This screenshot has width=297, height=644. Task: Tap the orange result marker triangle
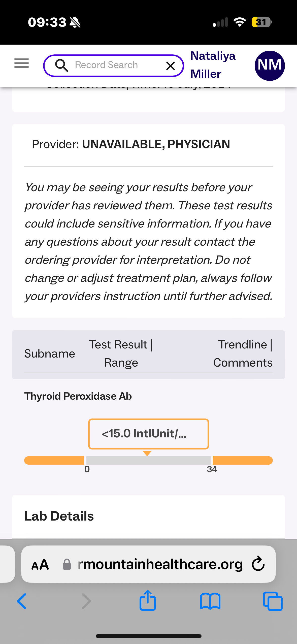click(147, 453)
